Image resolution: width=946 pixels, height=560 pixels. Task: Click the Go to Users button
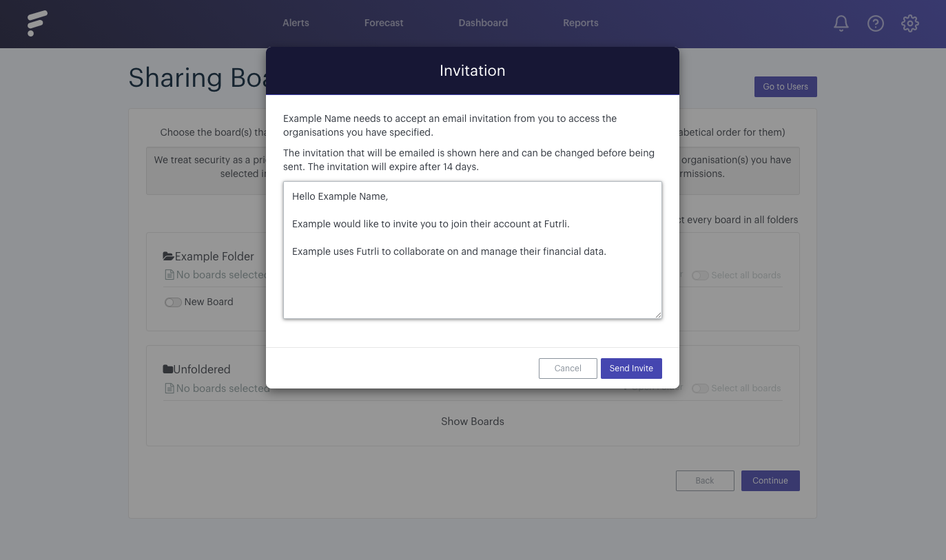click(785, 87)
